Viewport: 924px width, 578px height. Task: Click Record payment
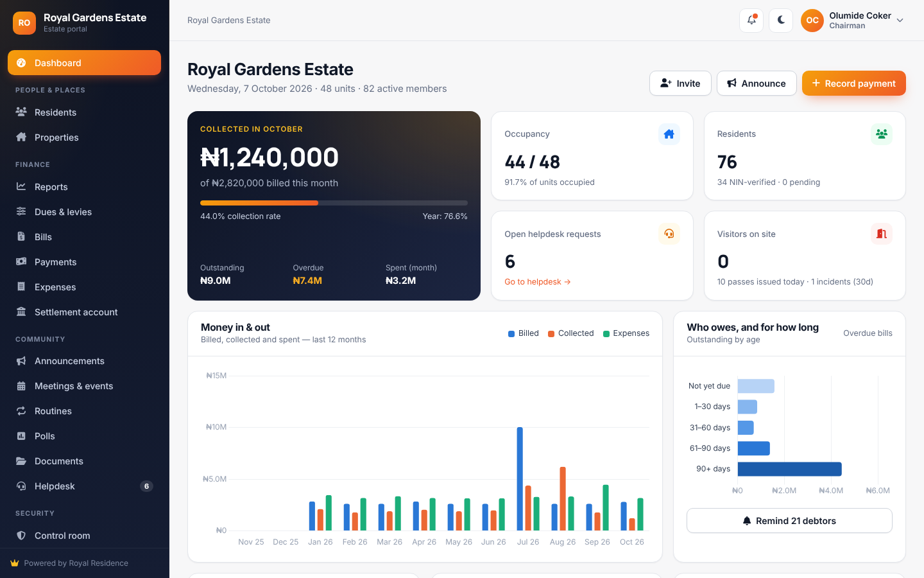[854, 83]
